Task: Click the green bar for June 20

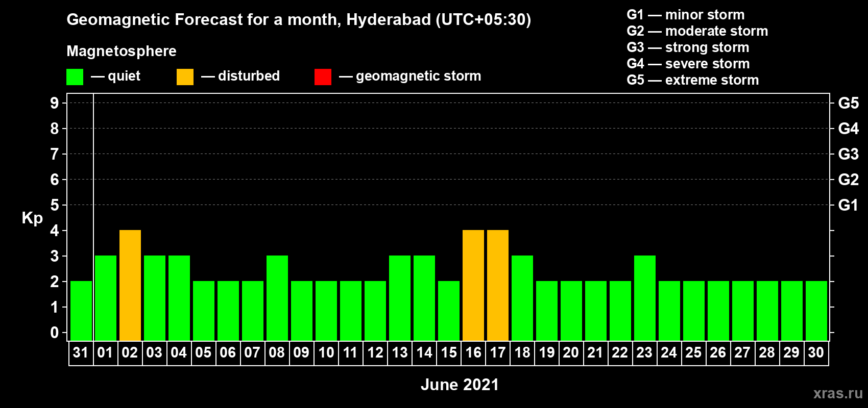Action: pos(571,311)
